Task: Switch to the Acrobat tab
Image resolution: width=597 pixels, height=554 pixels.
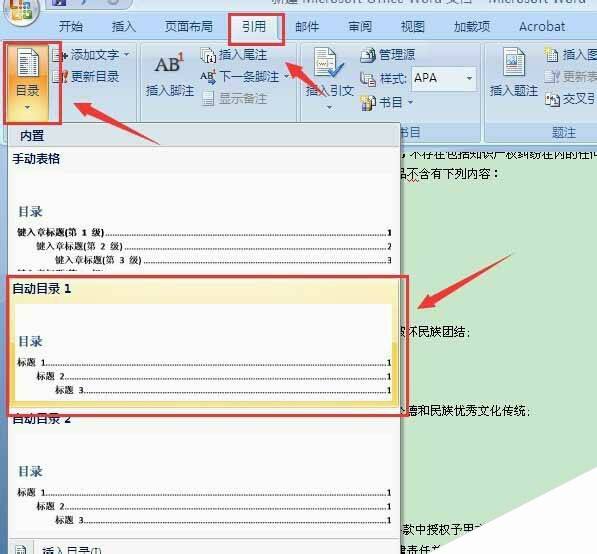Action: (542, 27)
